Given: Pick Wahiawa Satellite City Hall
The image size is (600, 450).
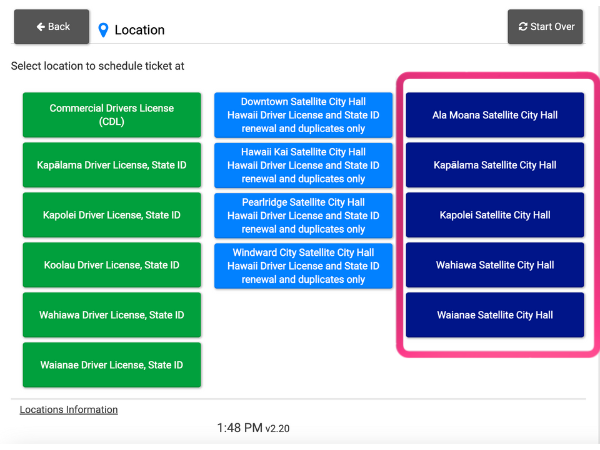Looking at the screenshot, I should point(495,265).
